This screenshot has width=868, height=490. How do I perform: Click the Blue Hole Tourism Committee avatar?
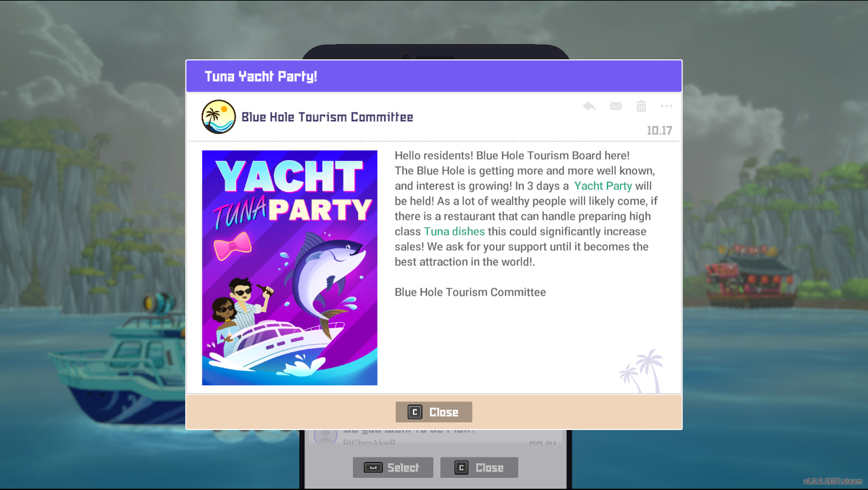click(x=219, y=117)
